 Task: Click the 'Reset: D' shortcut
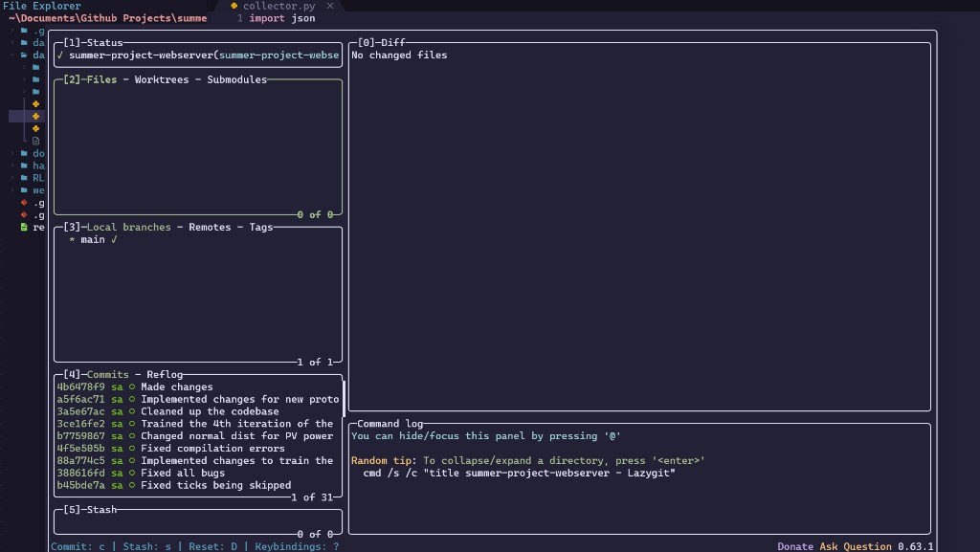[x=212, y=546]
